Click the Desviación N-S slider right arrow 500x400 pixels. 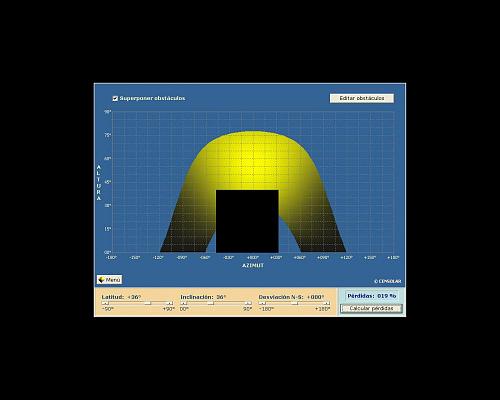[326, 303]
